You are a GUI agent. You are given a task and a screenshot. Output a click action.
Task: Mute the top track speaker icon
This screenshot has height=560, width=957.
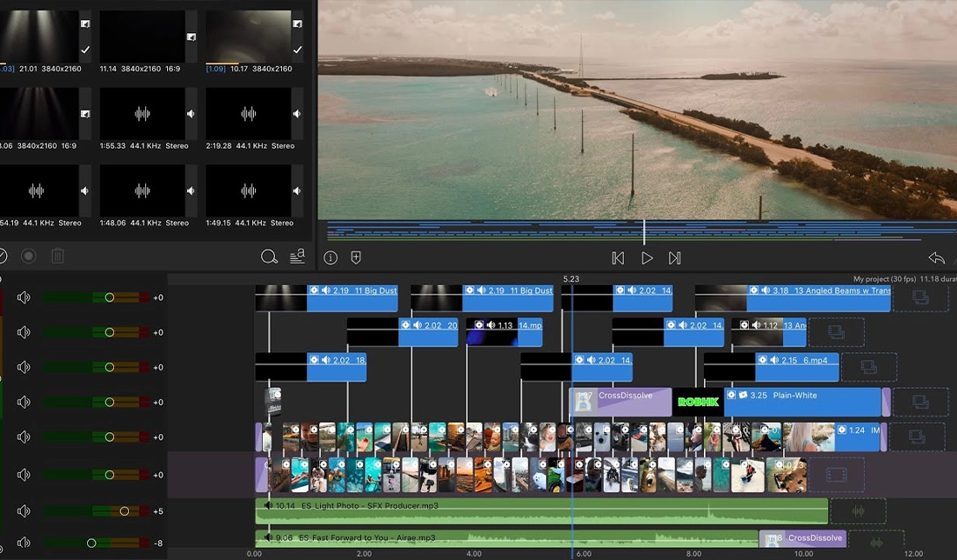pos(23,297)
